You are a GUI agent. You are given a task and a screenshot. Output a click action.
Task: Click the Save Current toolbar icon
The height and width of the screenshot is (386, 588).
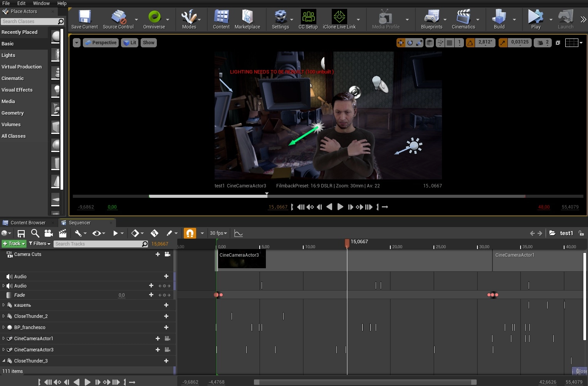pos(84,19)
